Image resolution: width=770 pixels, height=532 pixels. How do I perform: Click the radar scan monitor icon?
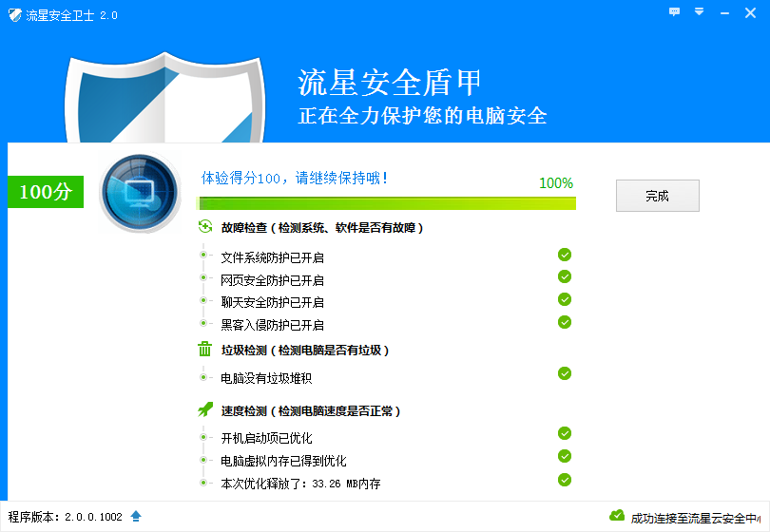(x=141, y=192)
